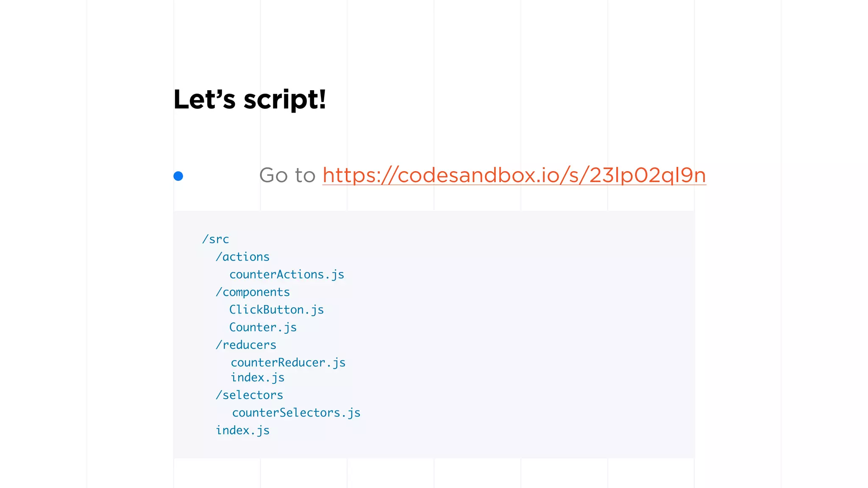Screen dimensions: 868x488
Task: Select the /actions folder line
Action: pos(242,257)
